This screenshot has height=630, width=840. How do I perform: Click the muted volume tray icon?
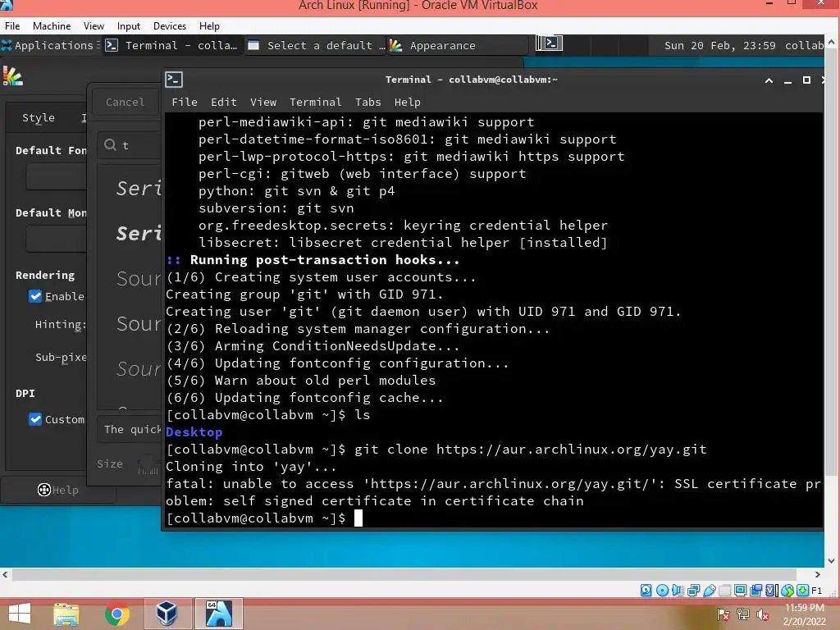coord(762,614)
